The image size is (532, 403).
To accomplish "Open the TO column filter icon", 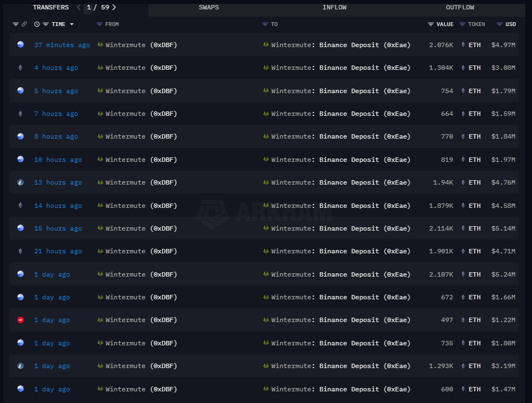I will pos(265,24).
